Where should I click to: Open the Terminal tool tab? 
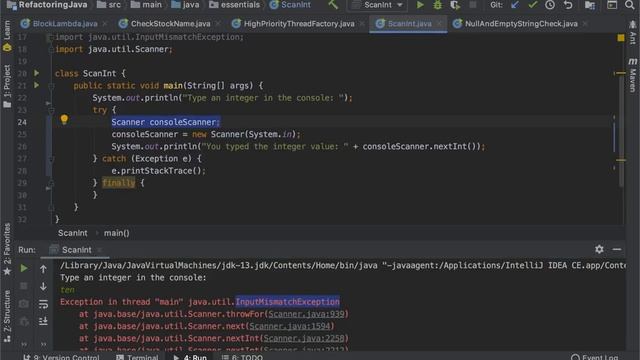pyautogui.click(x=138, y=357)
